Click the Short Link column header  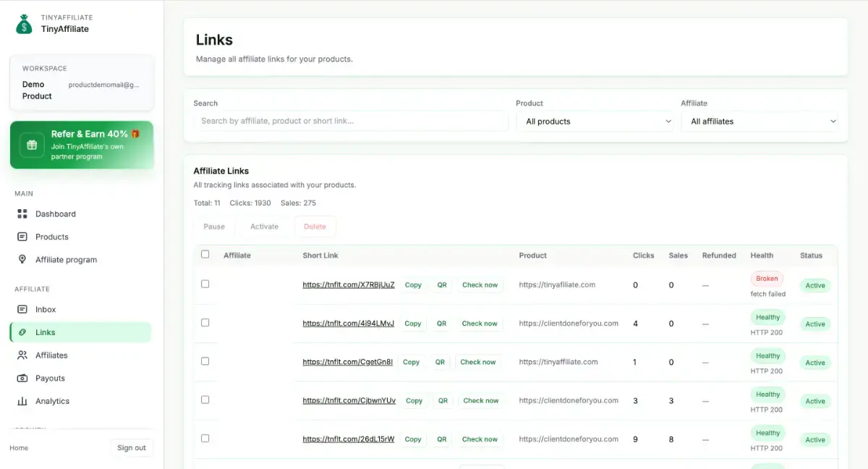coord(320,255)
